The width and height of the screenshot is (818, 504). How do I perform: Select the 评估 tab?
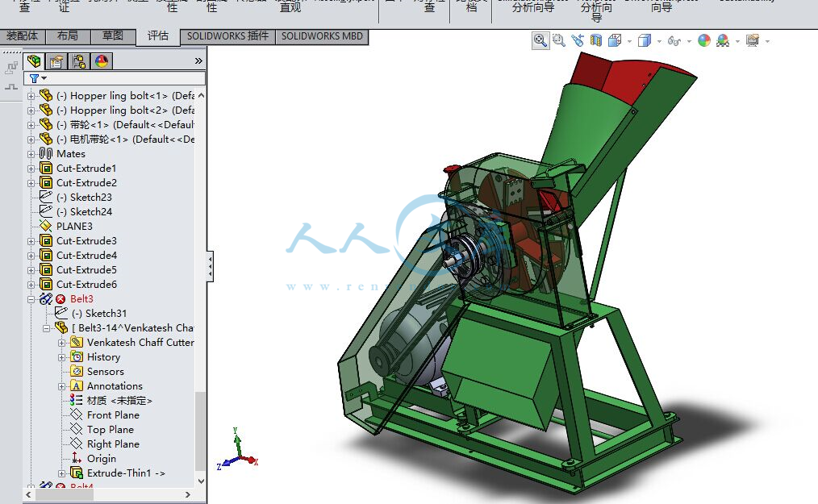[x=158, y=36]
